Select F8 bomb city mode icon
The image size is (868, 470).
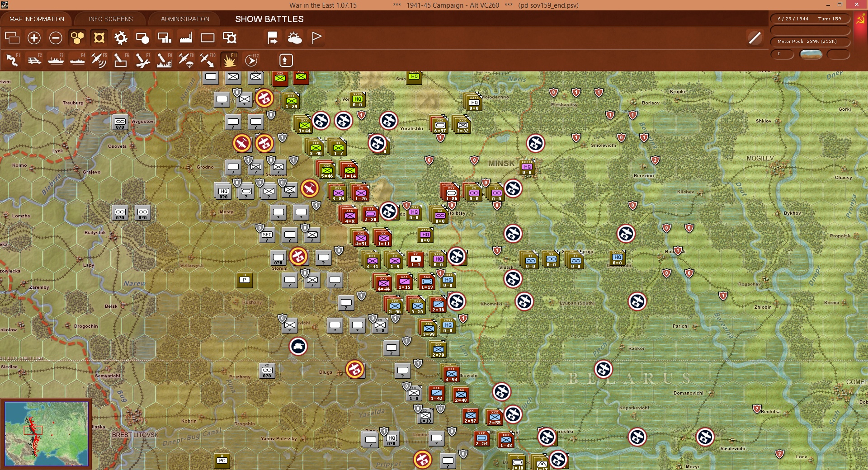164,60
